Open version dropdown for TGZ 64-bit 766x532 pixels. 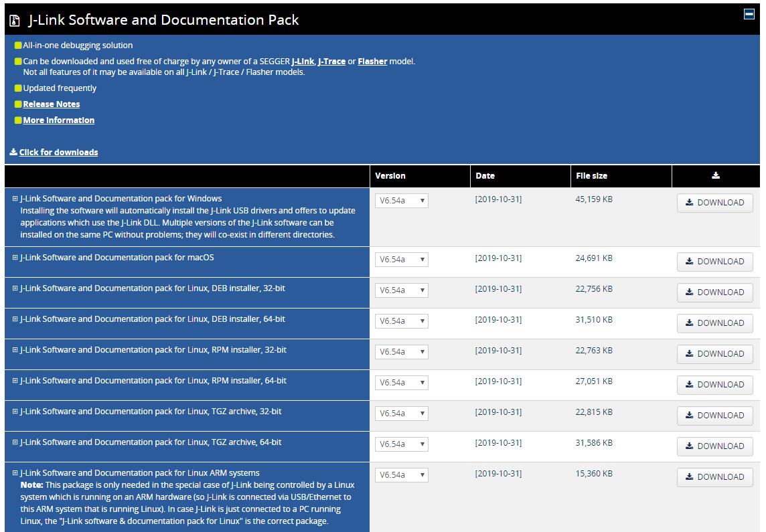point(402,444)
